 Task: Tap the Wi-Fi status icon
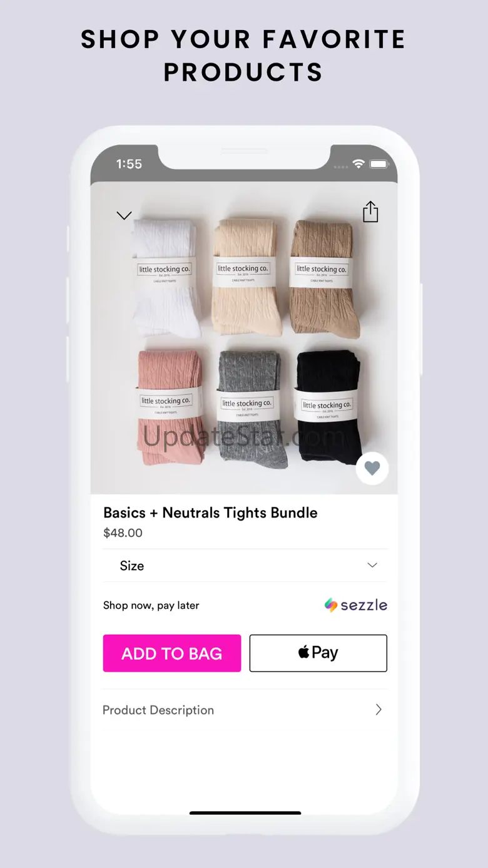click(358, 164)
